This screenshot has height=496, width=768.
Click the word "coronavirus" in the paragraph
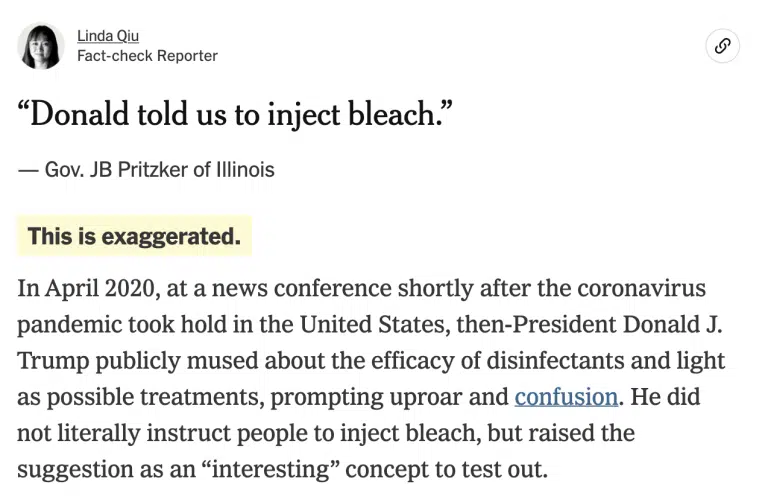coord(642,288)
